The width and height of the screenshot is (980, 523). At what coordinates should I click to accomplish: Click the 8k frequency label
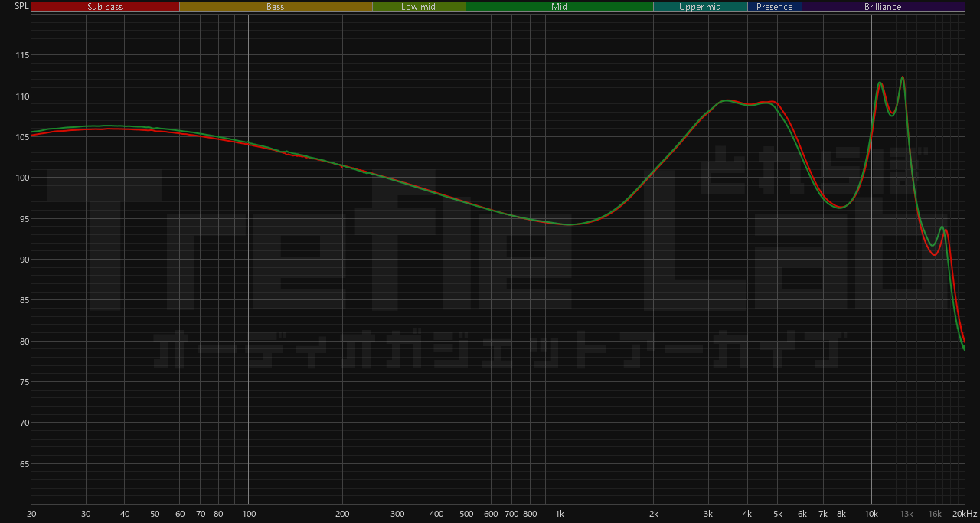(x=841, y=514)
